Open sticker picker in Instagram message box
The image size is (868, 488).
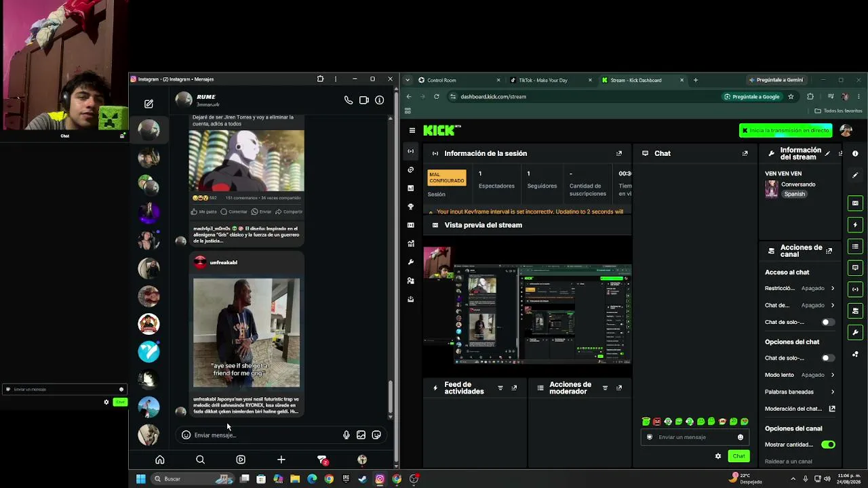(x=376, y=435)
